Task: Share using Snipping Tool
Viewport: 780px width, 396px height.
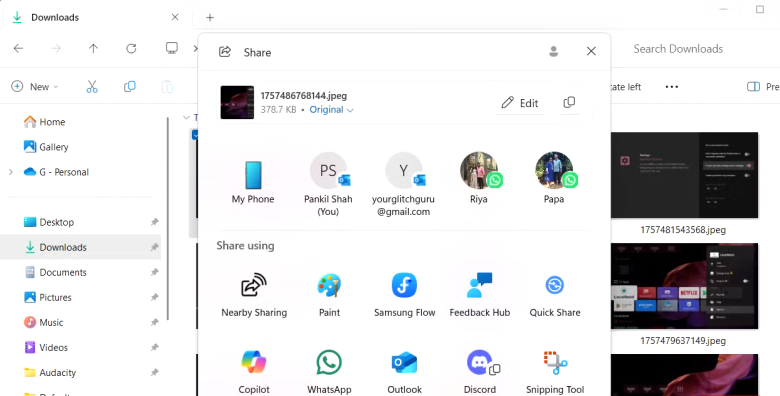Action: tap(555, 372)
